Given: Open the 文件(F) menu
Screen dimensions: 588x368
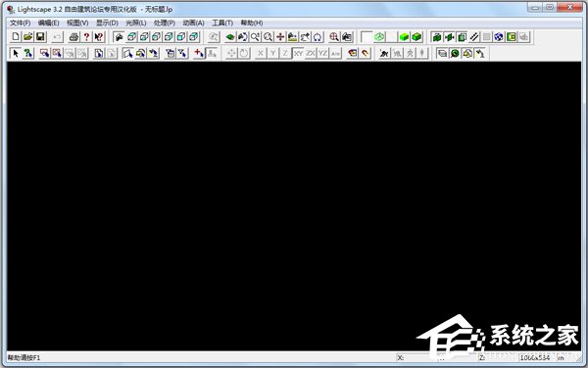Looking at the screenshot, I should pos(20,23).
